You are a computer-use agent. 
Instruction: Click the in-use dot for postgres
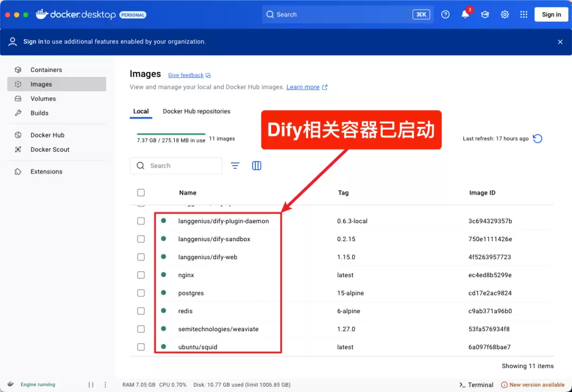tap(164, 293)
